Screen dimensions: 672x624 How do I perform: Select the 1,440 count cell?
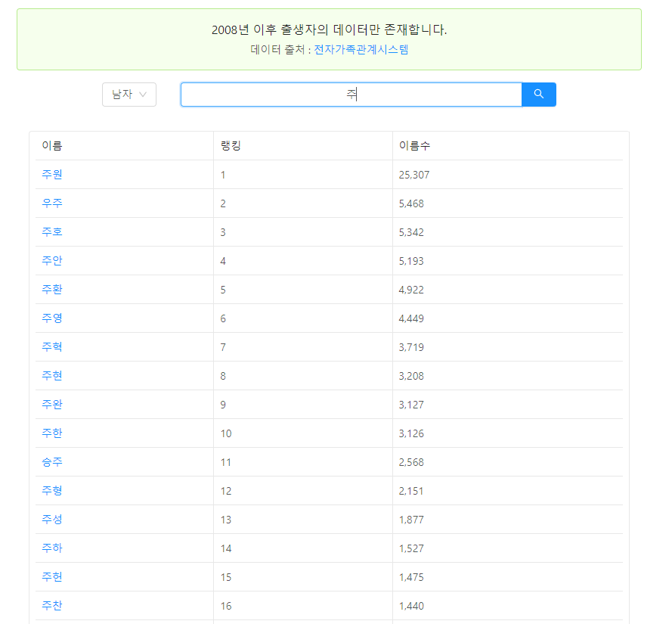click(507, 606)
